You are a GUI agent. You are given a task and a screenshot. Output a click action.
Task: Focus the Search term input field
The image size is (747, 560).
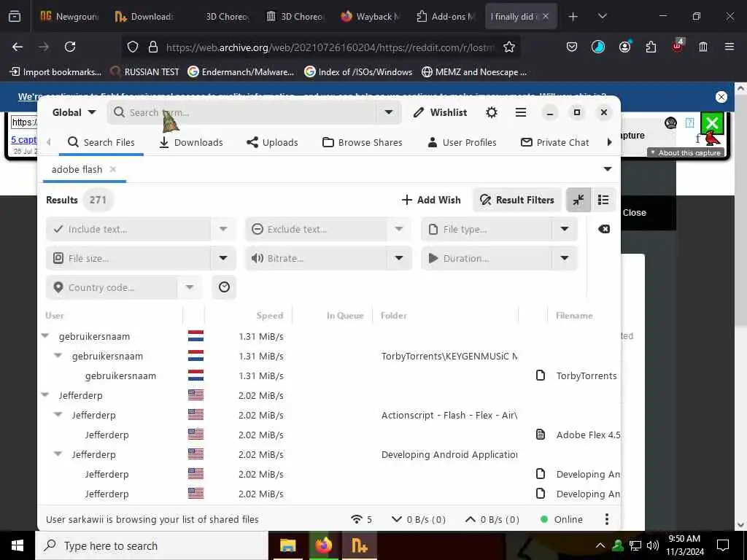tap(243, 112)
